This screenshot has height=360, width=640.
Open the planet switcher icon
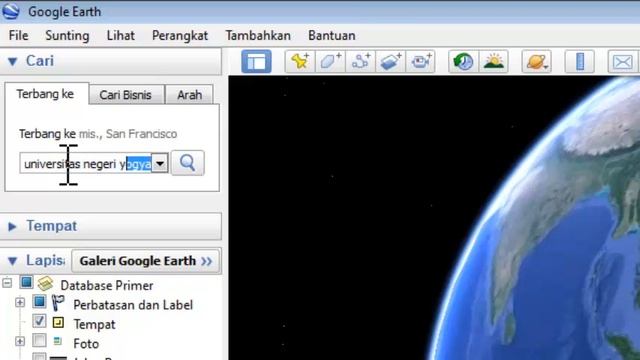(537, 62)
